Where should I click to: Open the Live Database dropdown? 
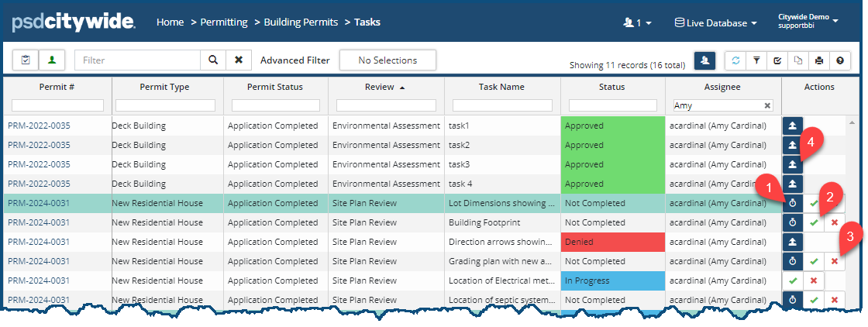[715, 23]
